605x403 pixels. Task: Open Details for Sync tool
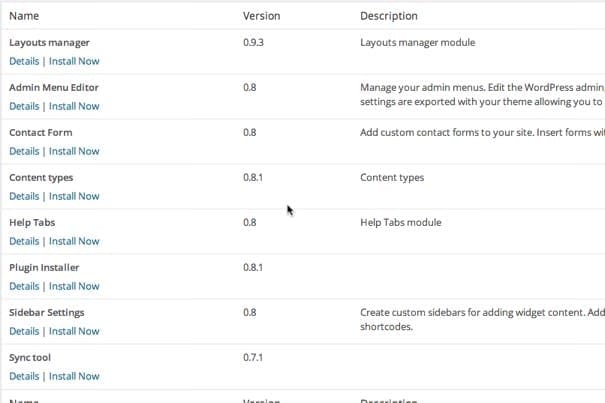pos(24,376)
